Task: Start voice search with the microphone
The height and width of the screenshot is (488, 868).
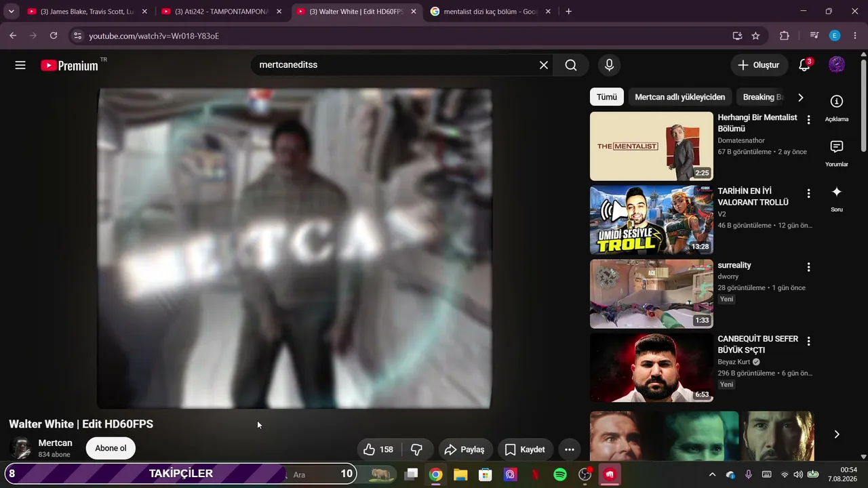Action: coord(609,65)
